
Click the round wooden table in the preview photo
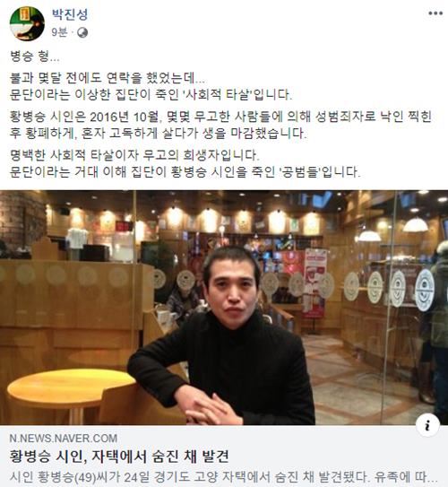pos(72,391)
